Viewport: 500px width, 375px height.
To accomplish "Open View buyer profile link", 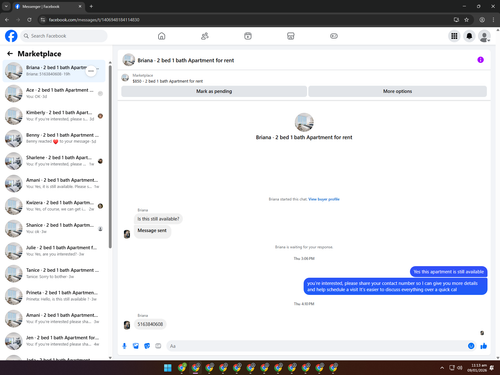I will coord(324,199).
